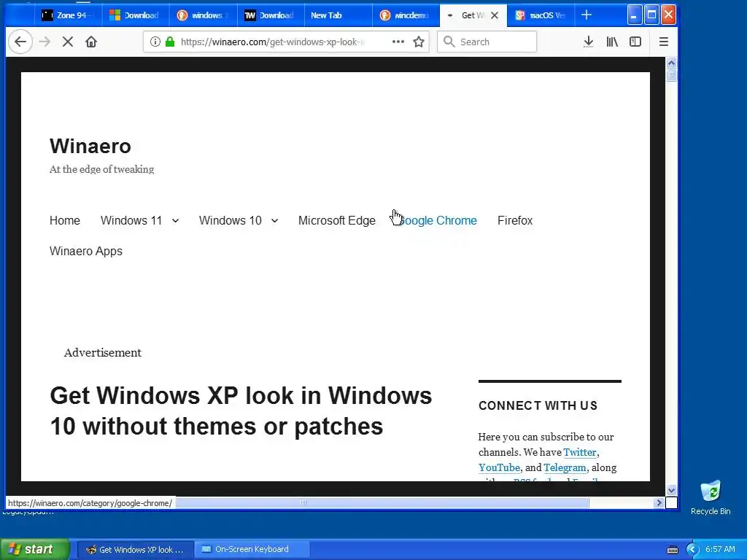The image size is (747, 560).
Task: Follow the YouTube link in sidebar
Action: pos(499,467)
